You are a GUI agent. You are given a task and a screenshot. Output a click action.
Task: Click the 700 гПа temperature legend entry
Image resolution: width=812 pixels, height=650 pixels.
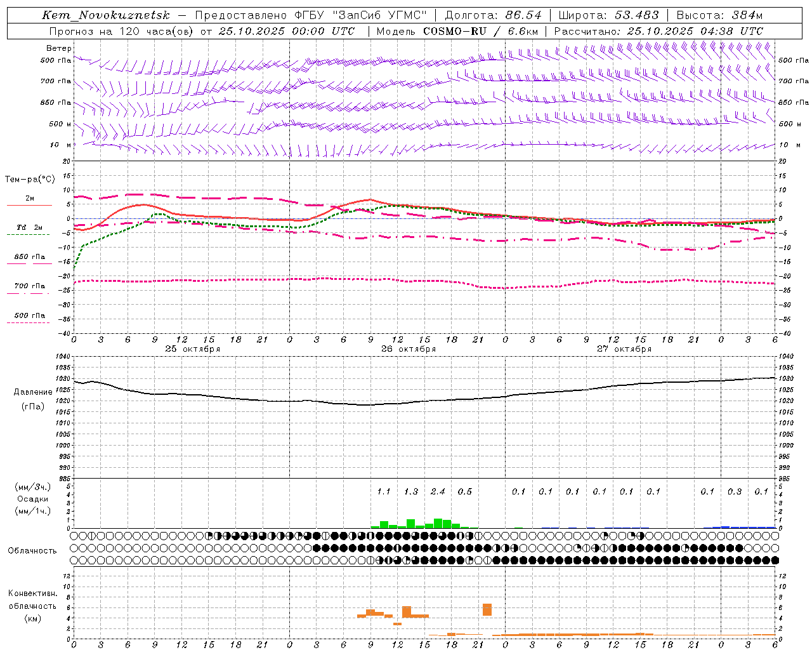(29, 287)
